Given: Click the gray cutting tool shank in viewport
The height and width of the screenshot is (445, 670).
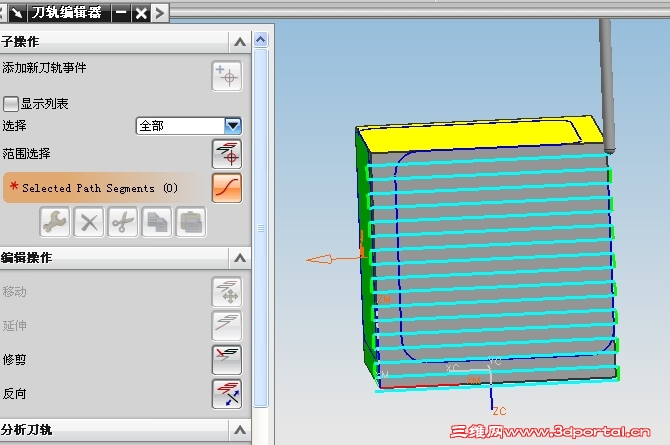Looking at the screenshot, I should point(607,85).
